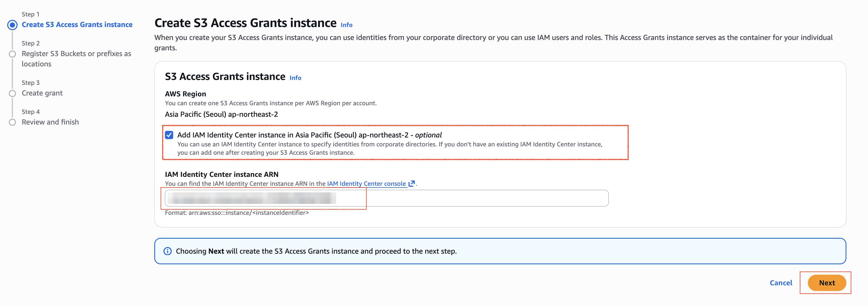The height and width of the screenshot is (306, 868).
Task: Click the ARN format hint text
Action: pos(237,213)
